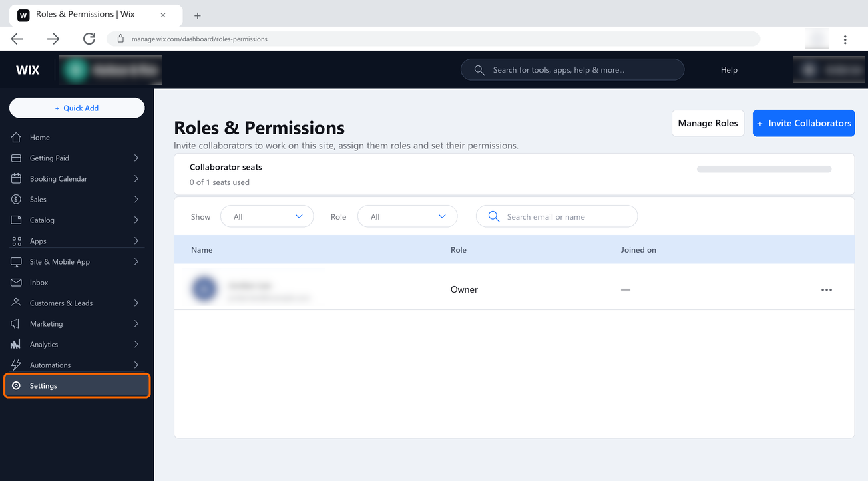Click the Home icon in sidebar

pyautogui.click(x=17, y=138)
